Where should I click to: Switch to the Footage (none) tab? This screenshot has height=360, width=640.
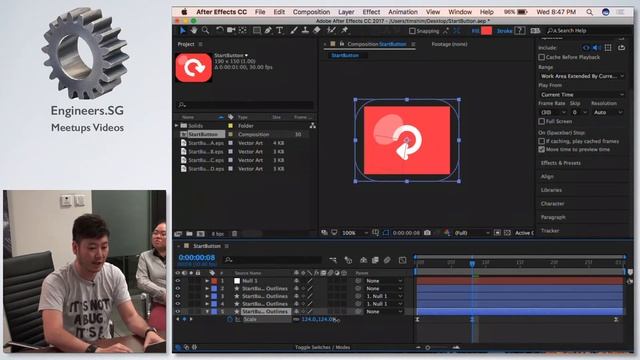pos(449,44)
